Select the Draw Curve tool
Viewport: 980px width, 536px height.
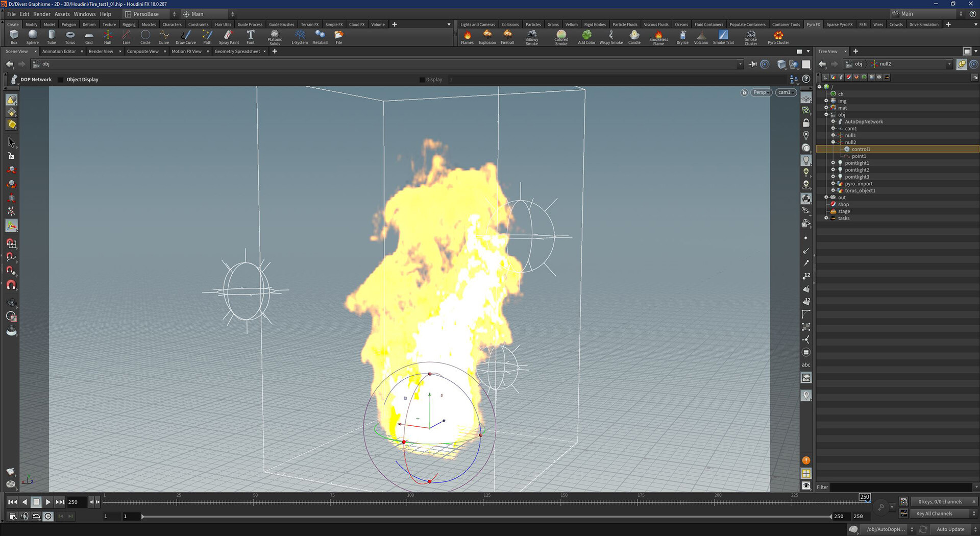click(x=186, y=37)
